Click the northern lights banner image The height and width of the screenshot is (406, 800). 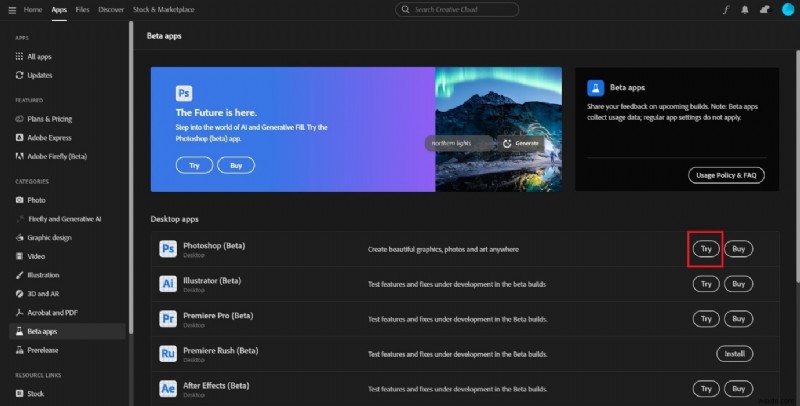(x=498, y=130)
